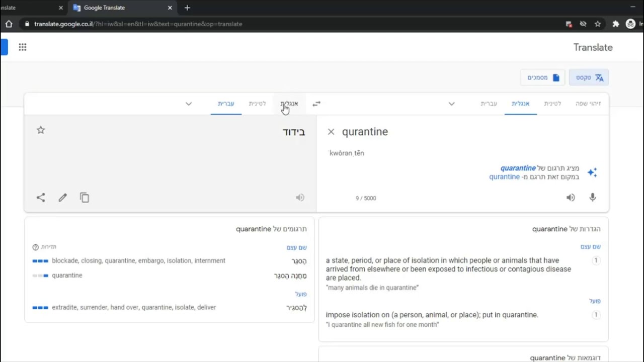Copy the translation with the copy icon
644x362 pixels.
[85, 198]
